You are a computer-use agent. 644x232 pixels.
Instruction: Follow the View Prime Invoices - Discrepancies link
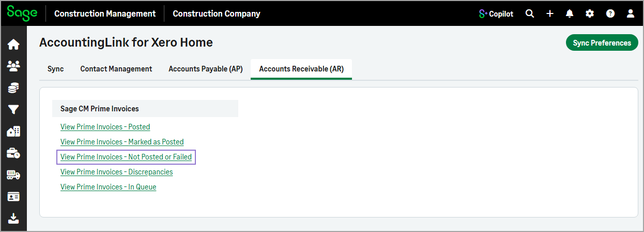[116, 172]
